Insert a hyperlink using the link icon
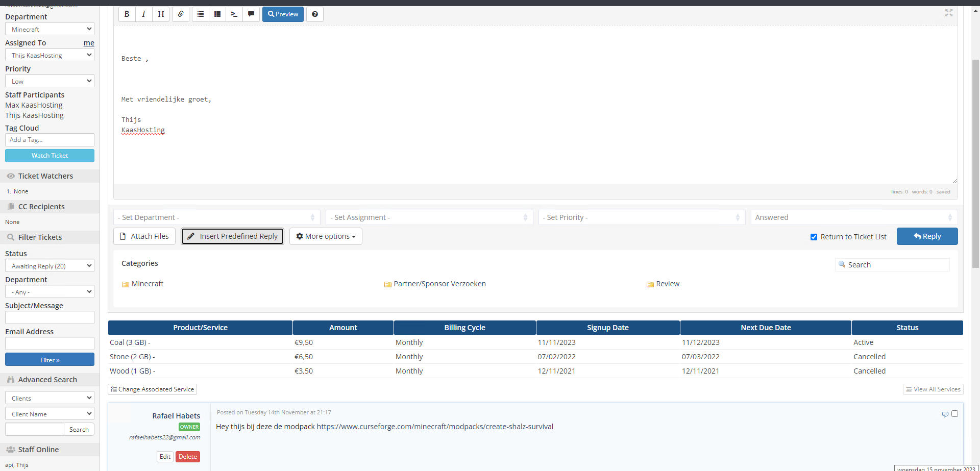Screen dimensions: 980x471 181,14
